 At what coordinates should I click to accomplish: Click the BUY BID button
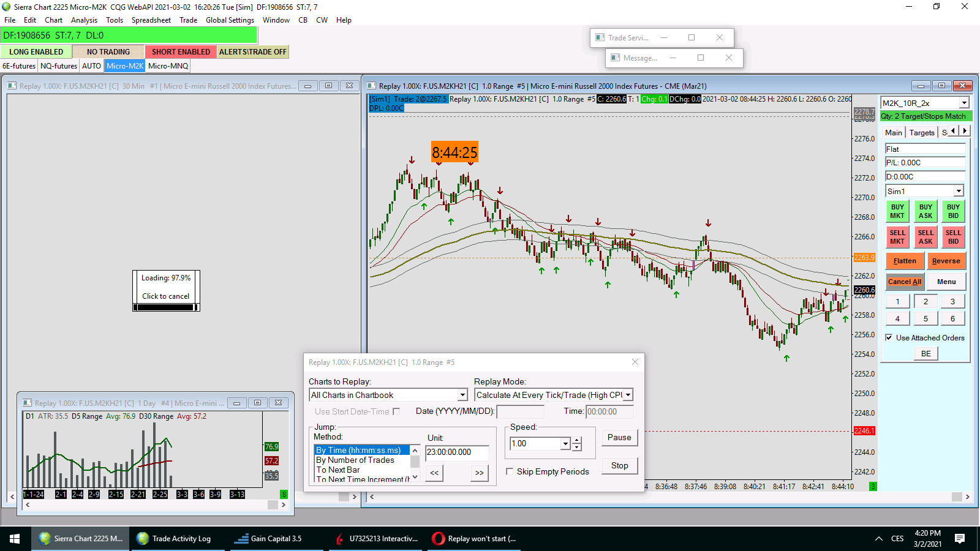tap(953, 211)
